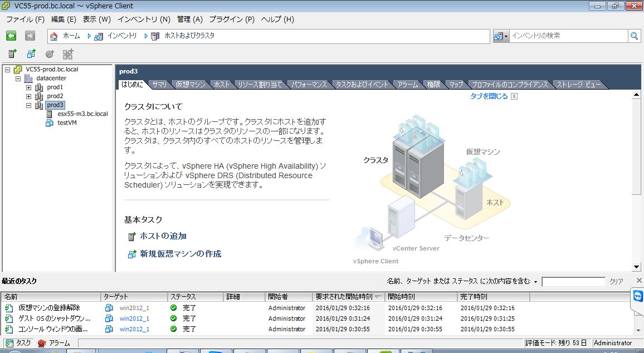This screenshot has height=353, width=644.
Task: Select the prod2 cluster in tree
Action: pyautogui.click(x=55, y=96)
